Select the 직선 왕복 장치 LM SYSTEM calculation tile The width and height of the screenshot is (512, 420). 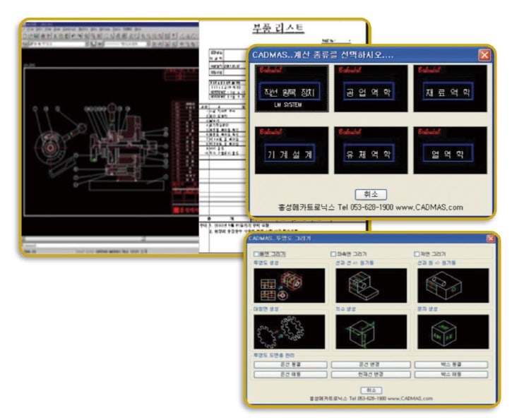(x=292, y=88)
